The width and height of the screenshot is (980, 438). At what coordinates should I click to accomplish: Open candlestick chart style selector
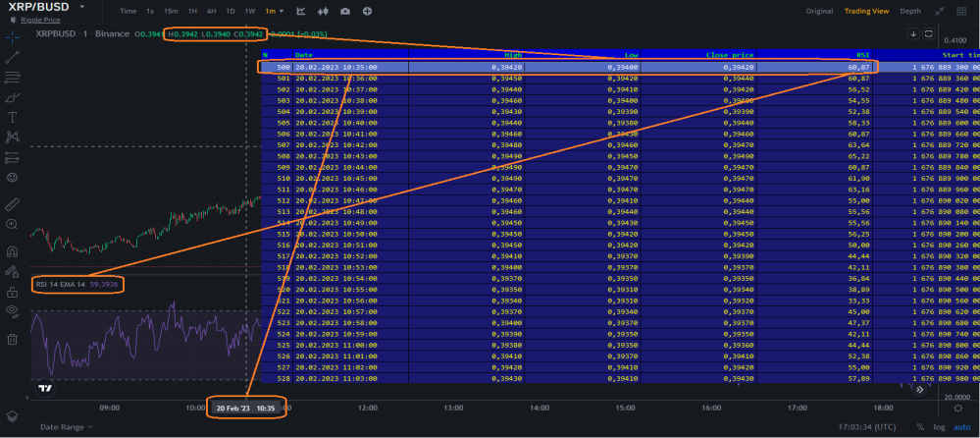(323, 11)
